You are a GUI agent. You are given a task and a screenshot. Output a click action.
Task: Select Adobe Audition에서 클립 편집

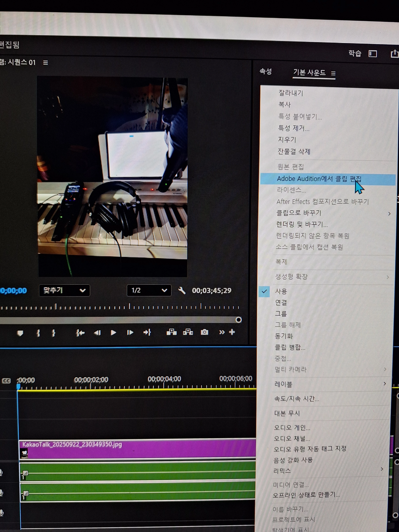319,179
